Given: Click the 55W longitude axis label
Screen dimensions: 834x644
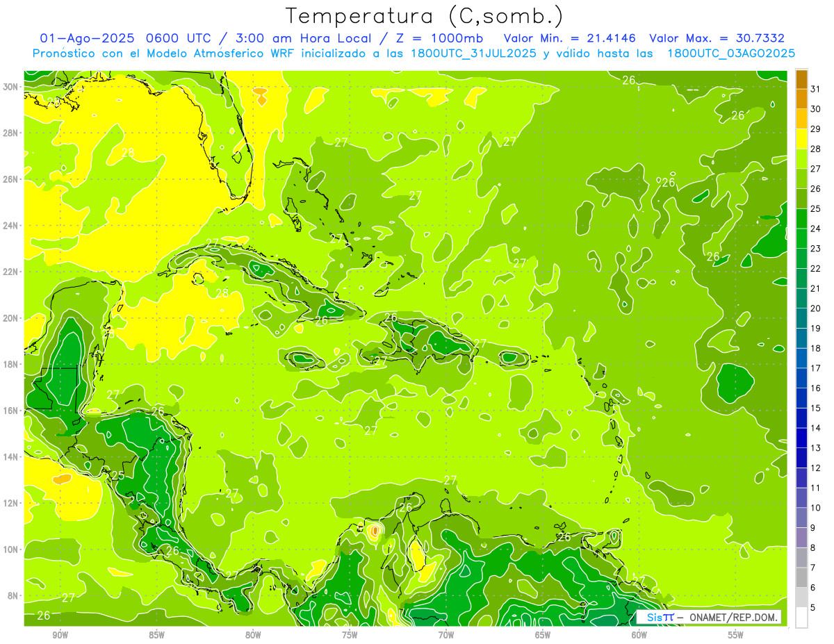Looking at the screenshot, I should coord(736,635).
